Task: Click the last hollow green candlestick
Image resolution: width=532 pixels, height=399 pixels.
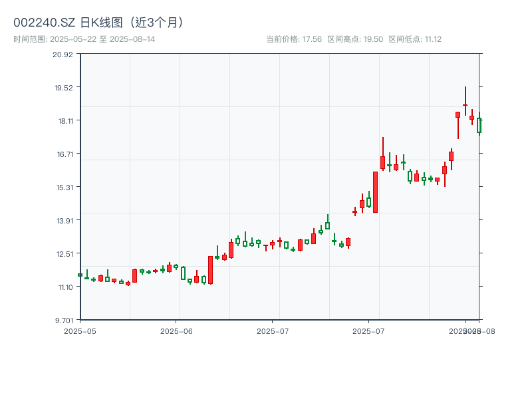Action: point(479,125)
